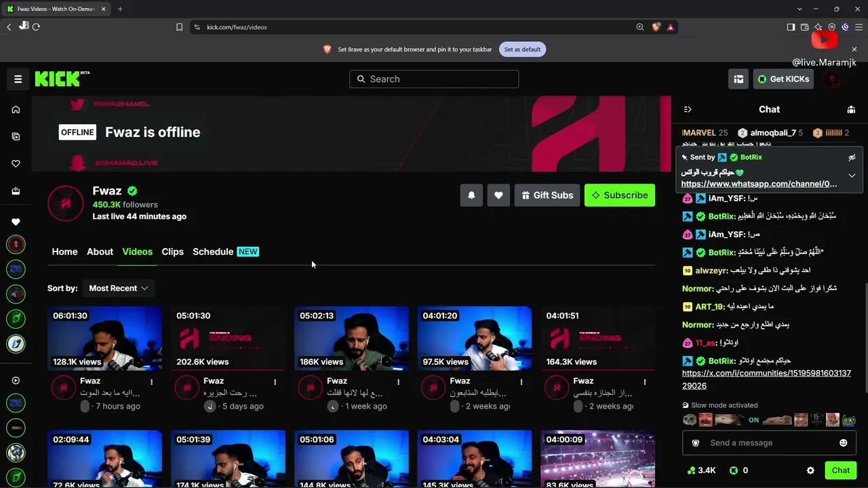868x488 pixels.
Task: Click the Brave Shields icon in address bar
Action: (656, 27)
